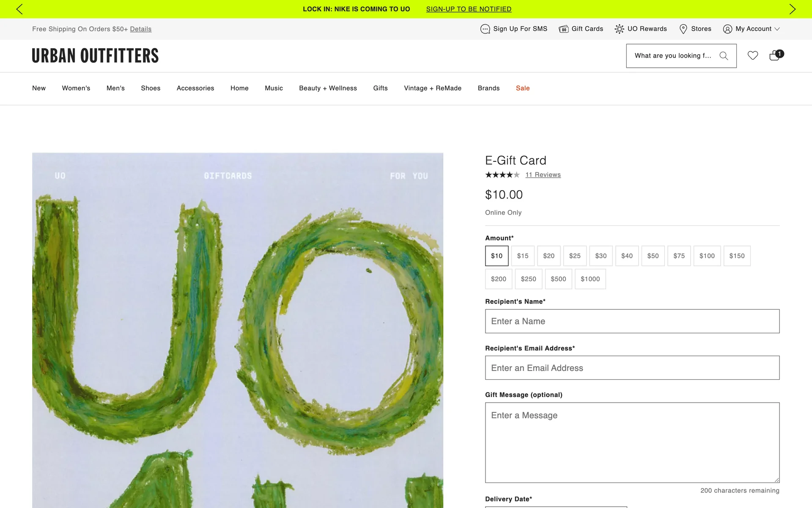Click the UO gift card product image
The image size is (812, 508).
click(238, 330)
